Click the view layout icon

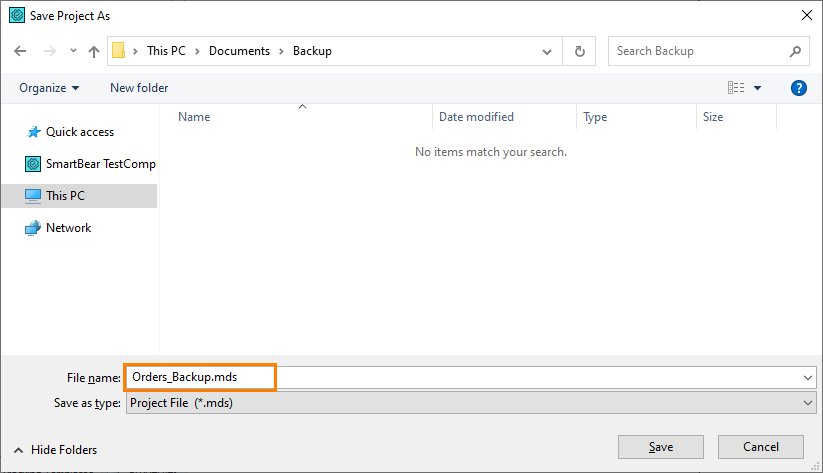pyautogui.click(x=736, y=88)
